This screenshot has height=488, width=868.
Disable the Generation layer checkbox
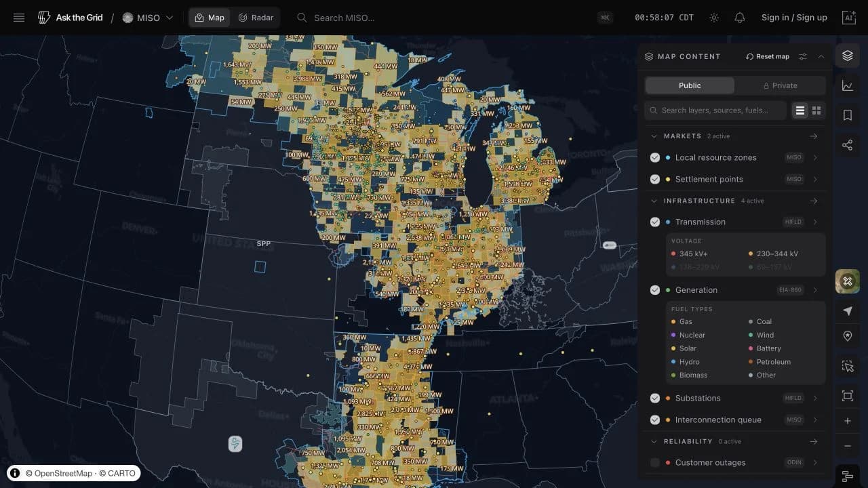coord(655,289)
